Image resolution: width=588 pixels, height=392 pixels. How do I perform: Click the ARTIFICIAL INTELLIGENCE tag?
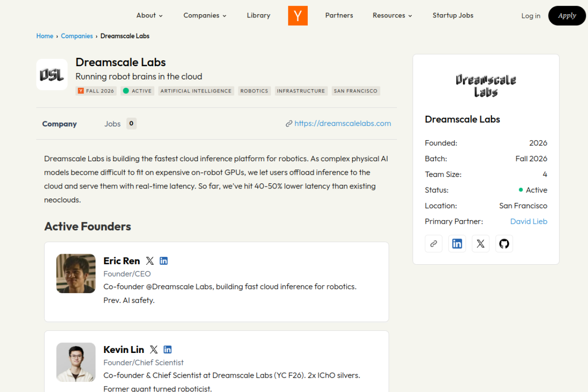click(196, 91)
